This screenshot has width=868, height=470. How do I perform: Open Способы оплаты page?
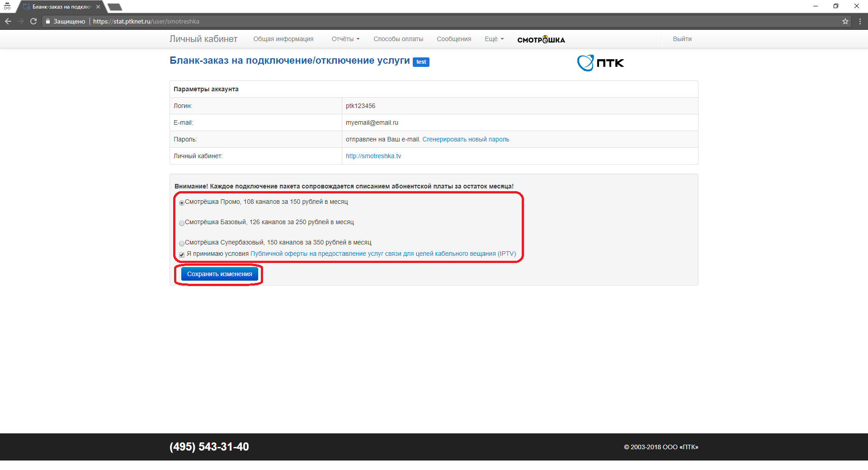point(398,39)
